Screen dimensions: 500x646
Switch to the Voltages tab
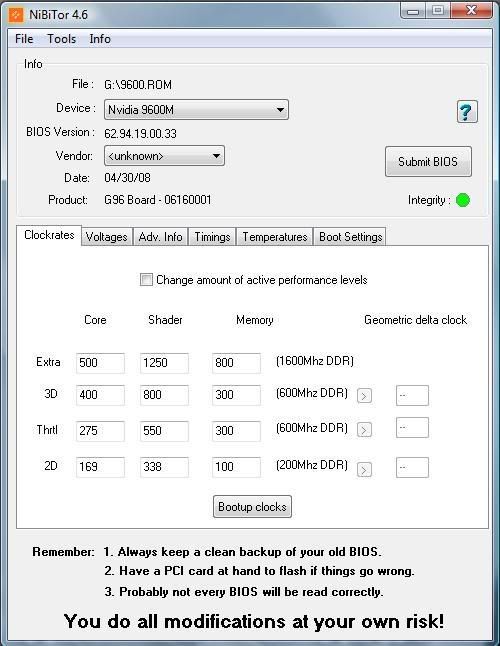107,237
